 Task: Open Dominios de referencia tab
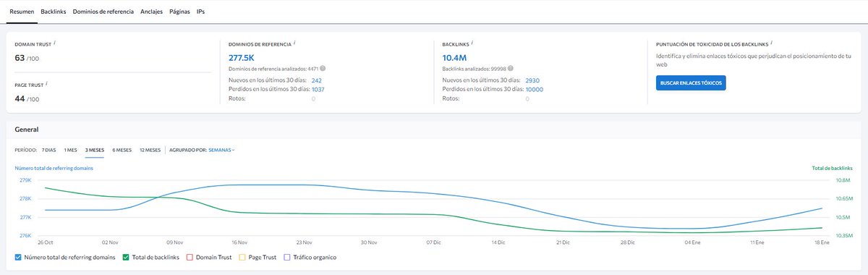coord(103,12)
